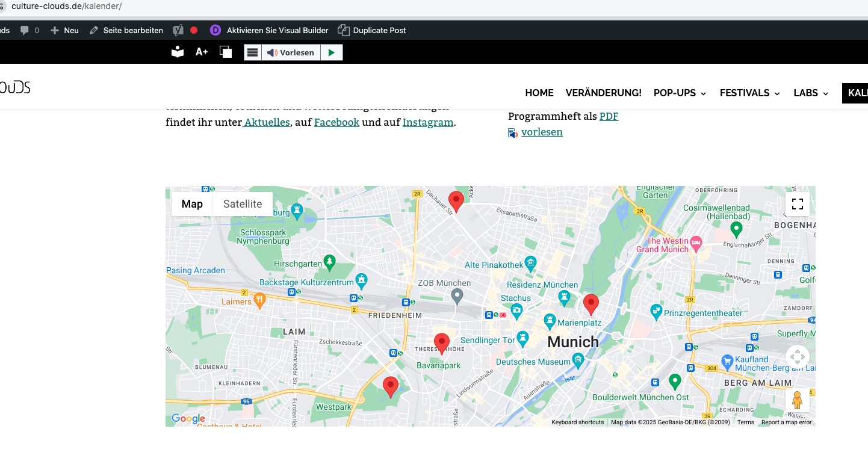Click the red marker near Dachauer Str.

click(x=456, y=202)
